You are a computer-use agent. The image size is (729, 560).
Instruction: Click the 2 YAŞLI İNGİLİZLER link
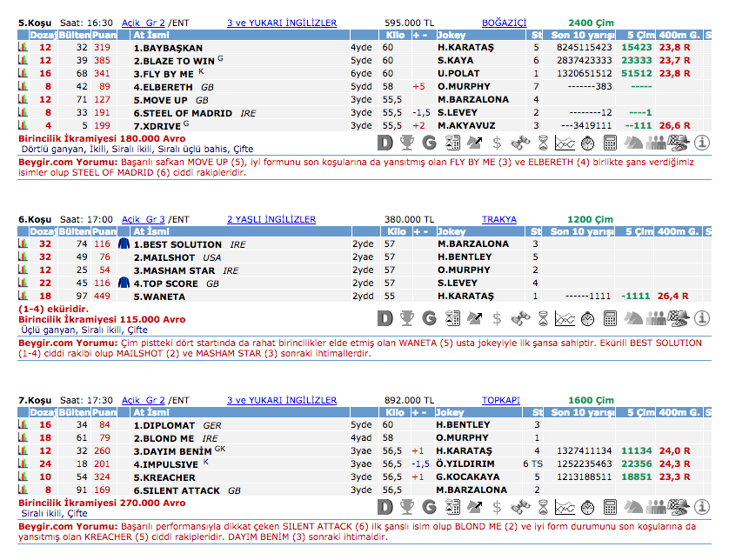271,219
